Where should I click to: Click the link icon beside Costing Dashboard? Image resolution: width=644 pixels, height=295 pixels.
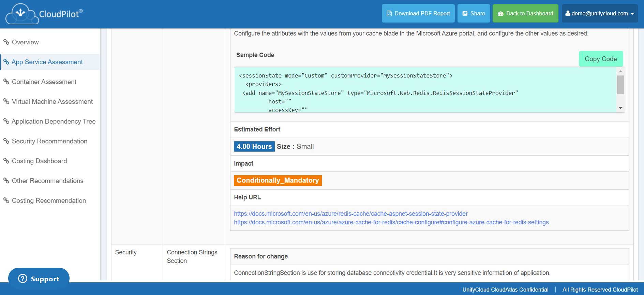tap(6, 161)
